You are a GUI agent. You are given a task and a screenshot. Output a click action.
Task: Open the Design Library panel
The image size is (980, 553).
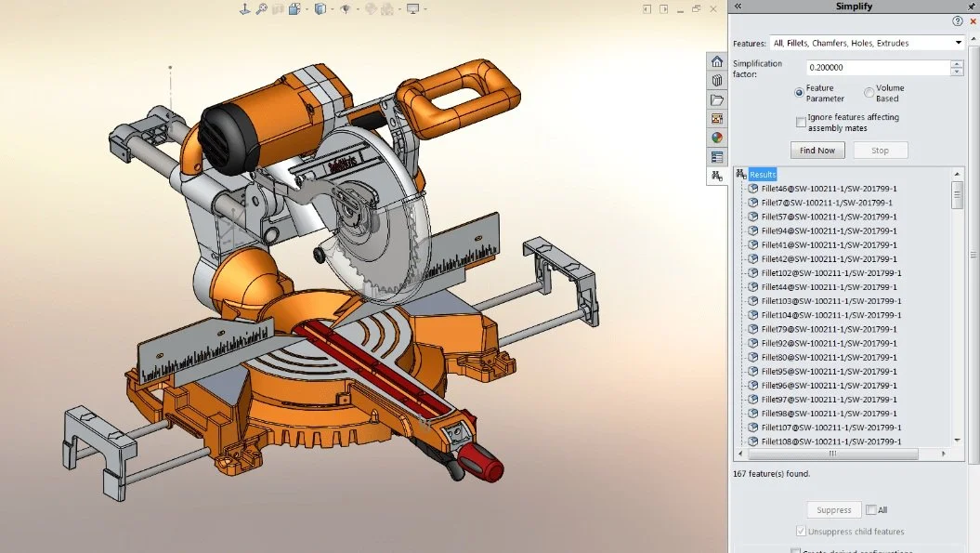[x=715, y=81]
